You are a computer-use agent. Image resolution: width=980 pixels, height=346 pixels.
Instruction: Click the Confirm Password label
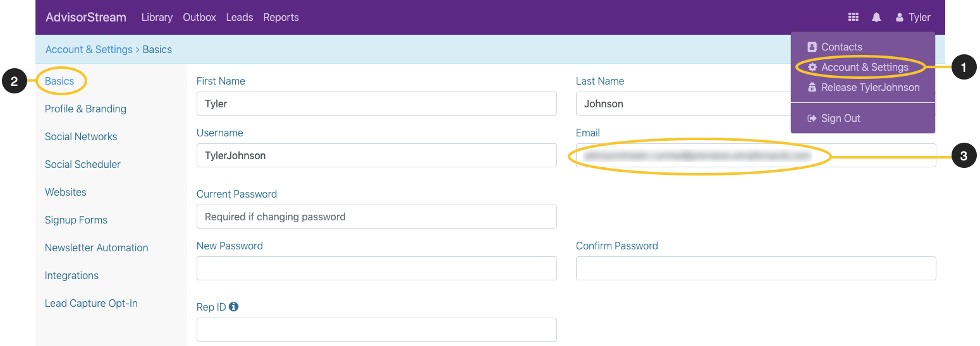click(x=617, y=246)
